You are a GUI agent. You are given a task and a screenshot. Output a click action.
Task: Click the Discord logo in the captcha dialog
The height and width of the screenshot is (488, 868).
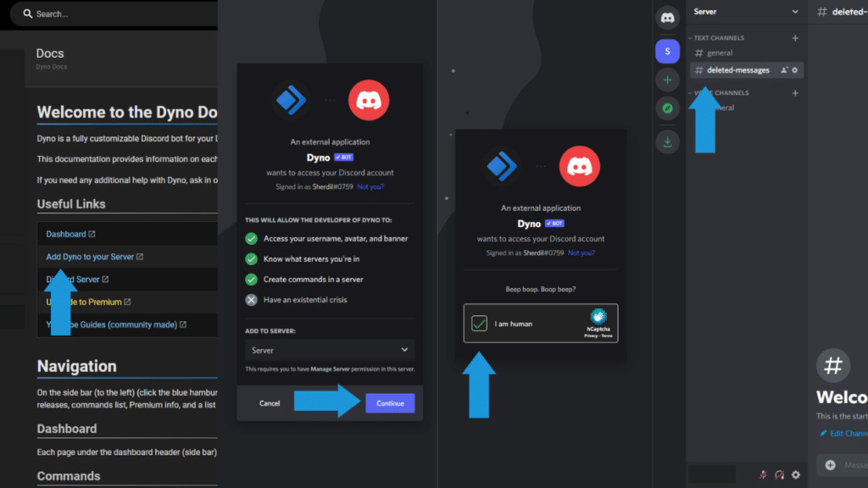click(580, 166)
